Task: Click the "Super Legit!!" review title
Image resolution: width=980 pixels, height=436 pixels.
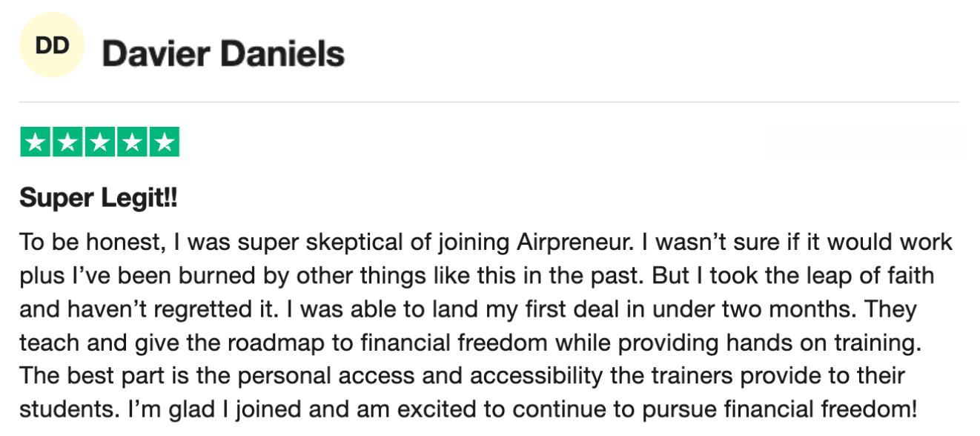Action: pyautogui.click(x=99, y=198)
